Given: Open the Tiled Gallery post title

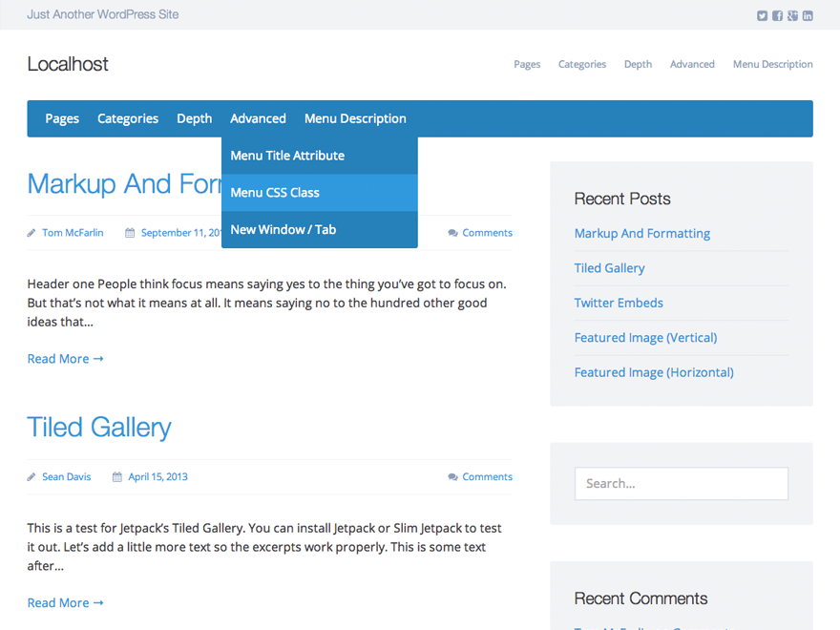Looking at the screenshot, I should [99, 428].
